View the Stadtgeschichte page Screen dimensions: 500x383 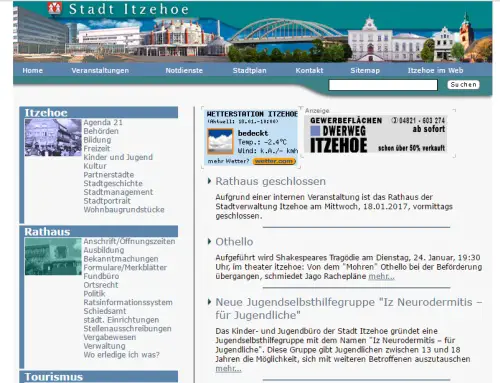pos(113,183)
